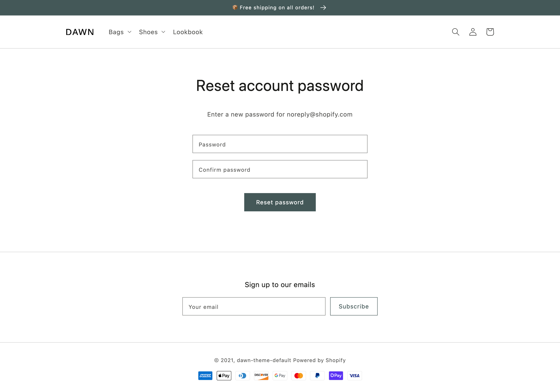Click the account user icon

(x=473, y=32)
